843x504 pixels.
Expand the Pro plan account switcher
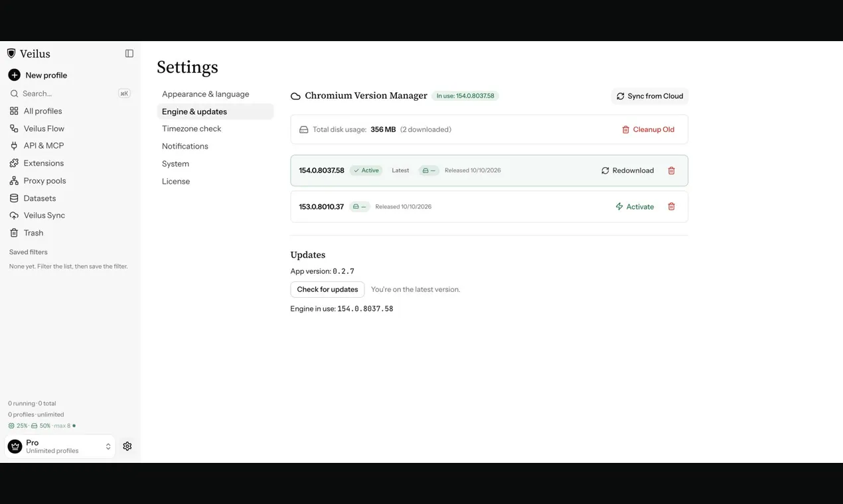tap(60, 446)
